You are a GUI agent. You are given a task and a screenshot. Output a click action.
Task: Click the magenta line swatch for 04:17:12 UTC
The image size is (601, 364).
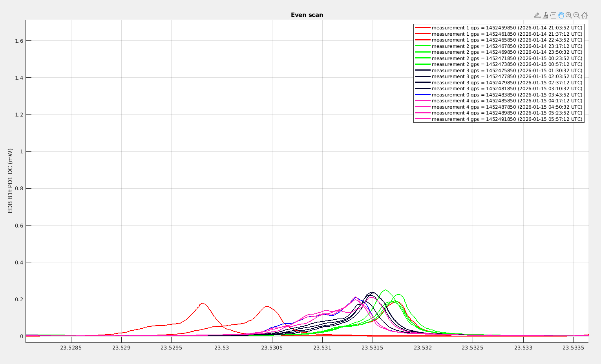423,101
